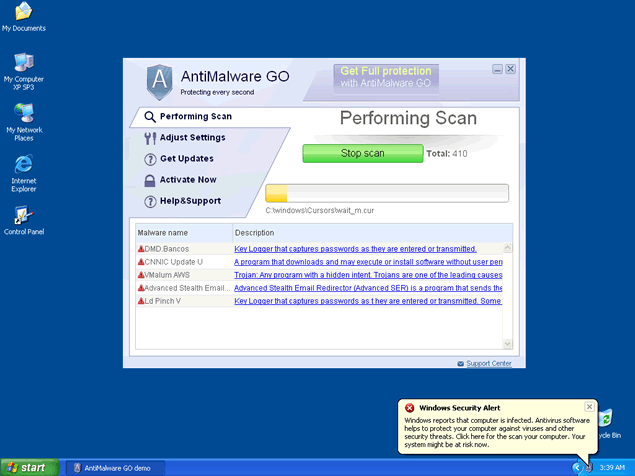Open the Adjust Settings section

pyautogui.click(x=192, y=138)
